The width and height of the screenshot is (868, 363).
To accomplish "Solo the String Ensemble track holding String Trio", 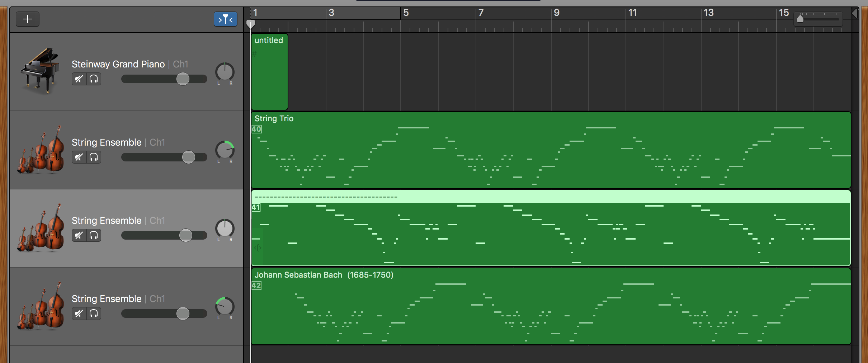I will [94, 157].
